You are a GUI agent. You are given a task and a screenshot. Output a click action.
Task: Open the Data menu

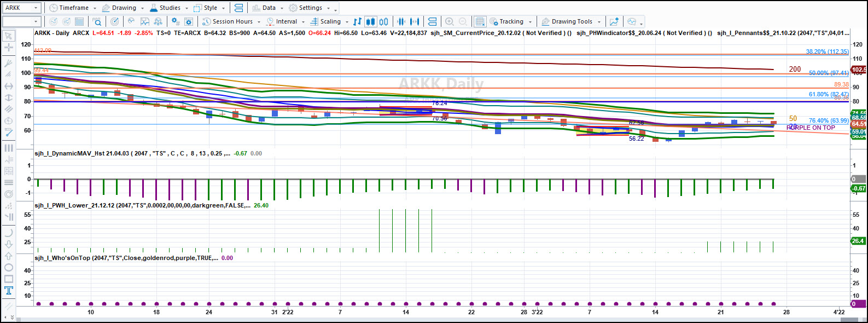tap(264, 8)
